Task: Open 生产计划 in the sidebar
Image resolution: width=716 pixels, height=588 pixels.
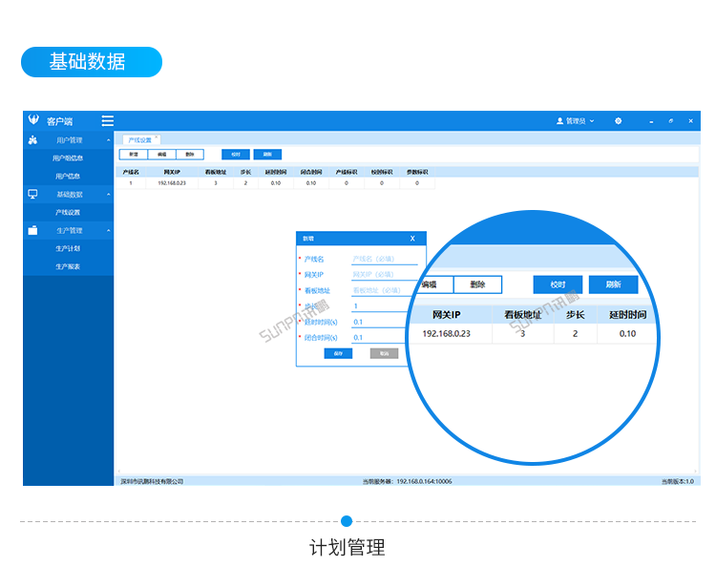Action: (68, 248)
